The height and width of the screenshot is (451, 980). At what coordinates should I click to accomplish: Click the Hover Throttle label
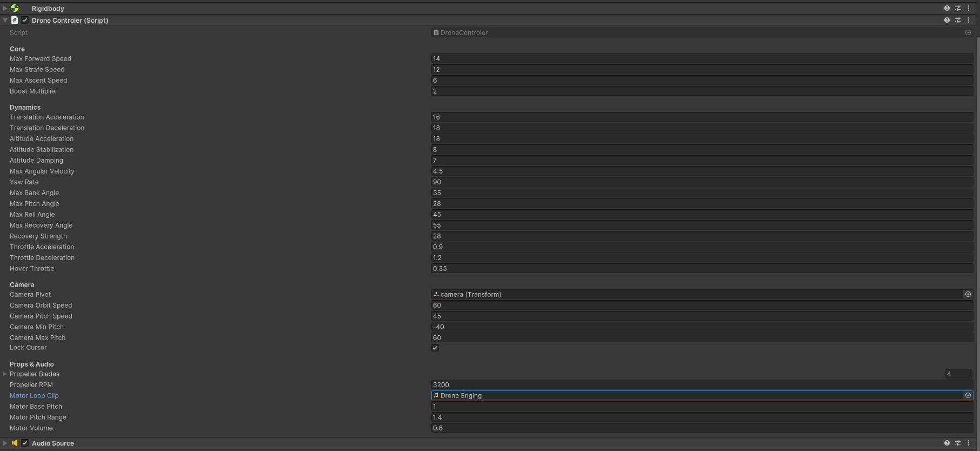tap(32, 268)
